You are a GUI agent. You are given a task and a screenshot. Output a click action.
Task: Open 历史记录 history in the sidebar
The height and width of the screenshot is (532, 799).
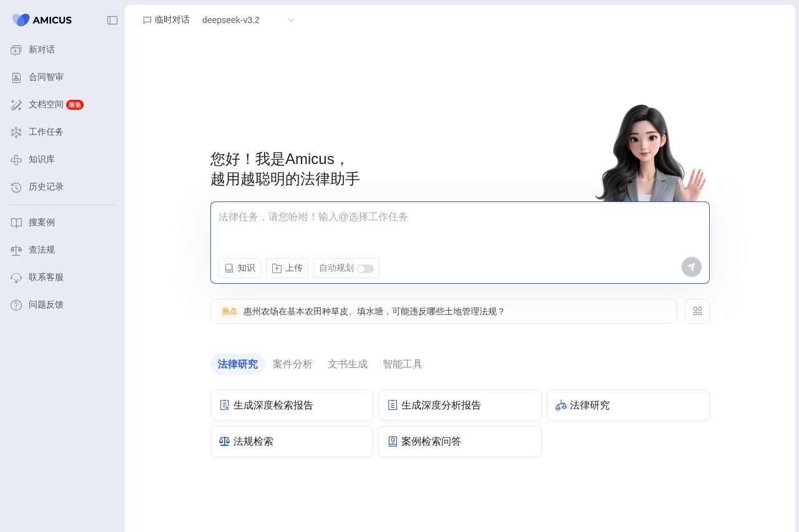[46, 187]
